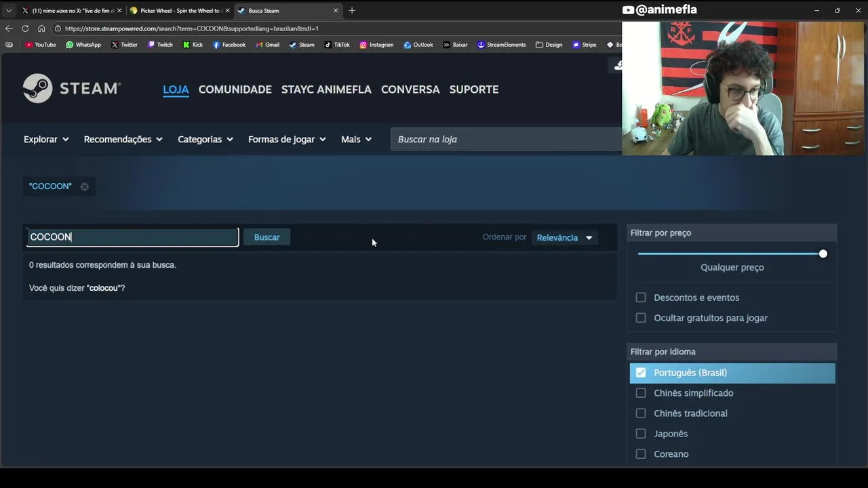868x488 pixels.
Task: Open the Instagram bookmark
Action: [x=376, y=45]
